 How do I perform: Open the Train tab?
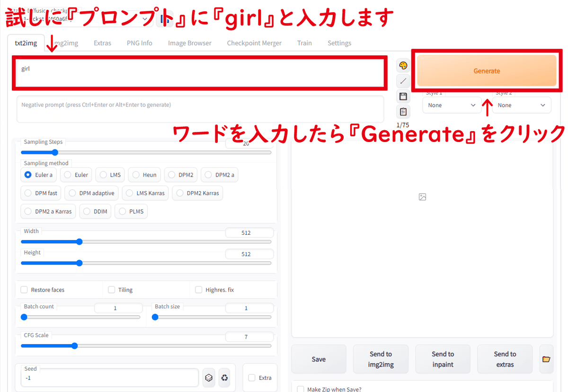coord(304,43)
